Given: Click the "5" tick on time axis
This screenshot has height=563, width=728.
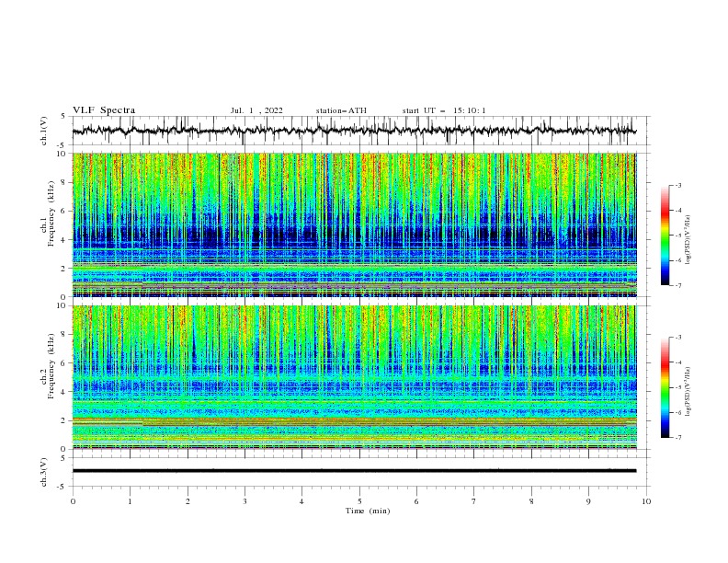Looking at the screenshot, I should pos(359,501).
